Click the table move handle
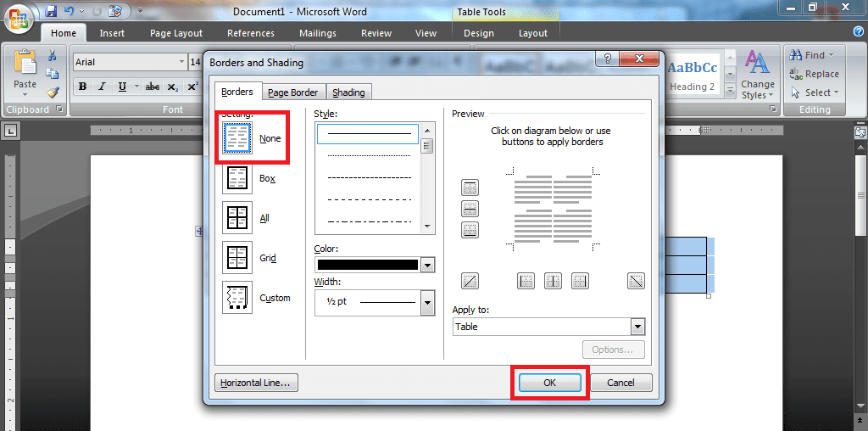The height and width of the screenshot is (431, 868). point(199,232)
